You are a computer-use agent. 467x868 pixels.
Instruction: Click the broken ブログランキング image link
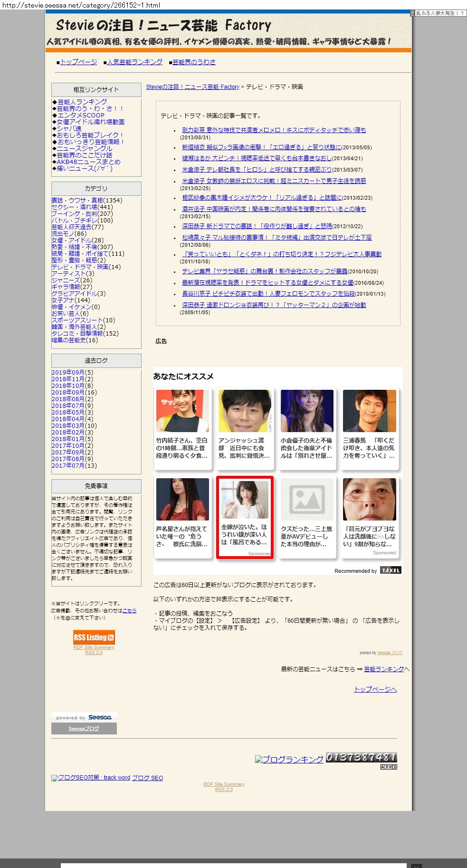coord(289,759)
